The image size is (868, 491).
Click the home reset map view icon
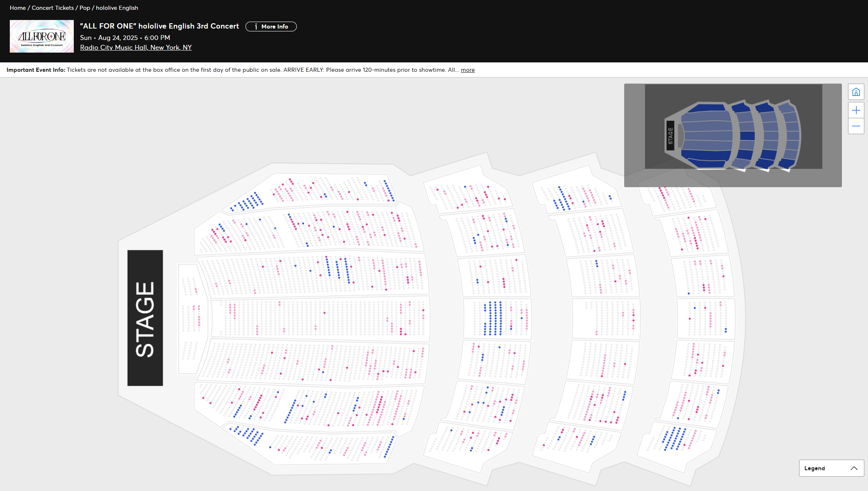click(856, 92)
